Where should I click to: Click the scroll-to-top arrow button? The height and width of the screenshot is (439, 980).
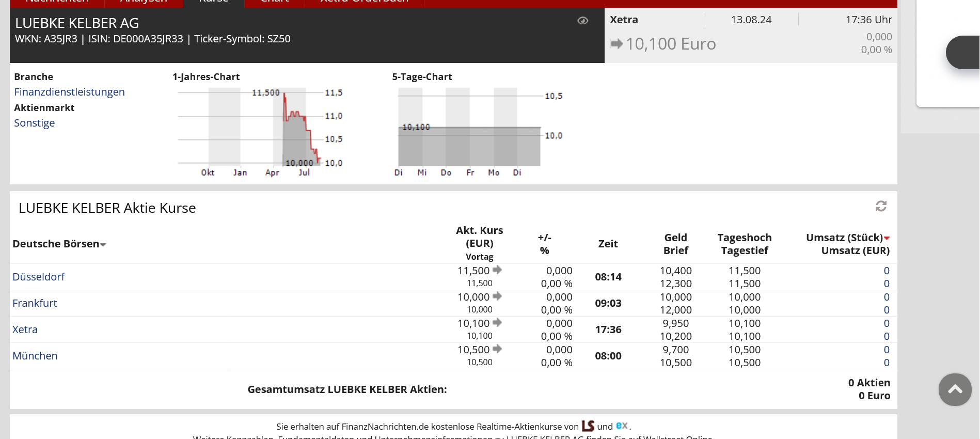[x=955, y=389]
